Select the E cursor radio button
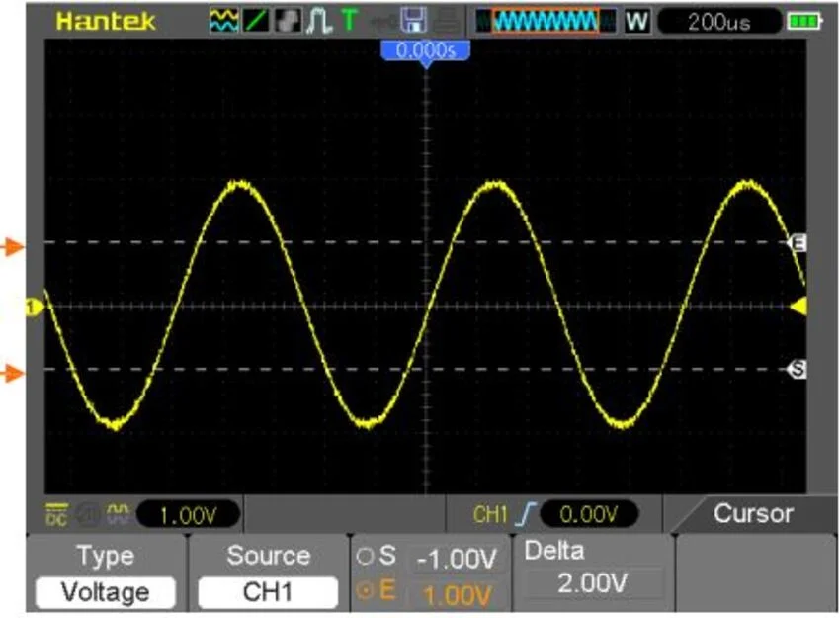Image resolution: width=840 pixels, height=618 pixels. click(363, 592)
